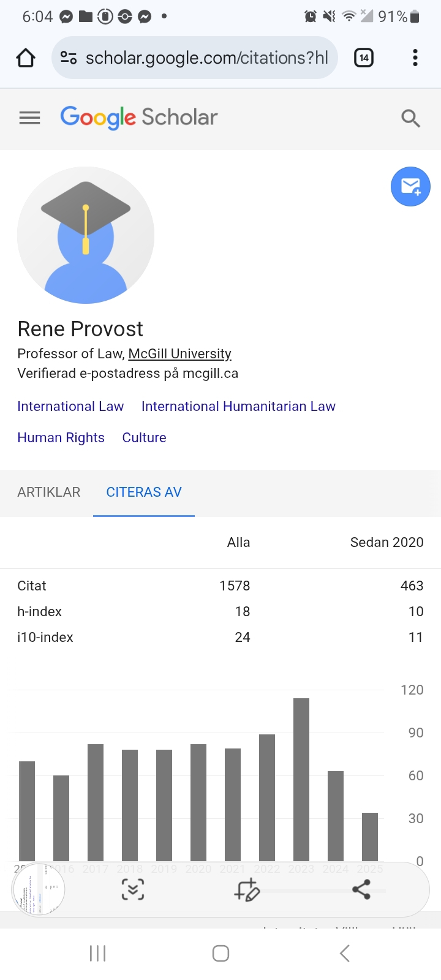Tap the screenshot crop and edit icon
The height and width of the screenshot is (980, 441).
[247, 889]
